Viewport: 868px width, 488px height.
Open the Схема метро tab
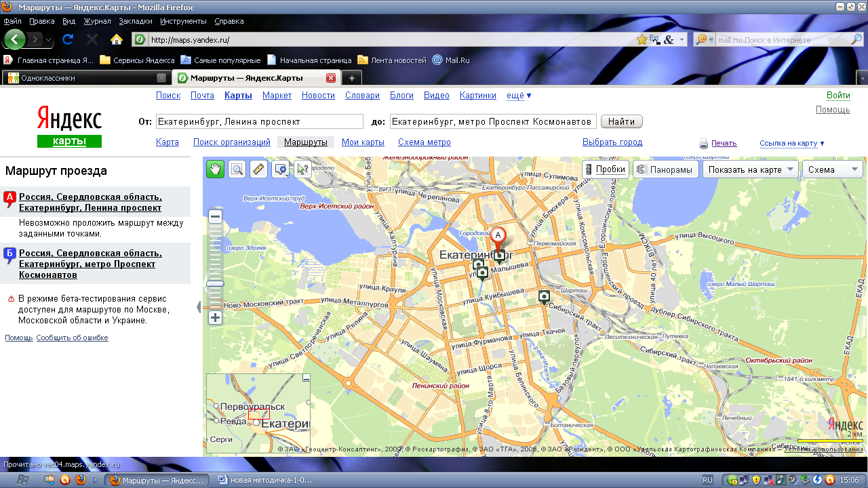click(x=425, y=142)
